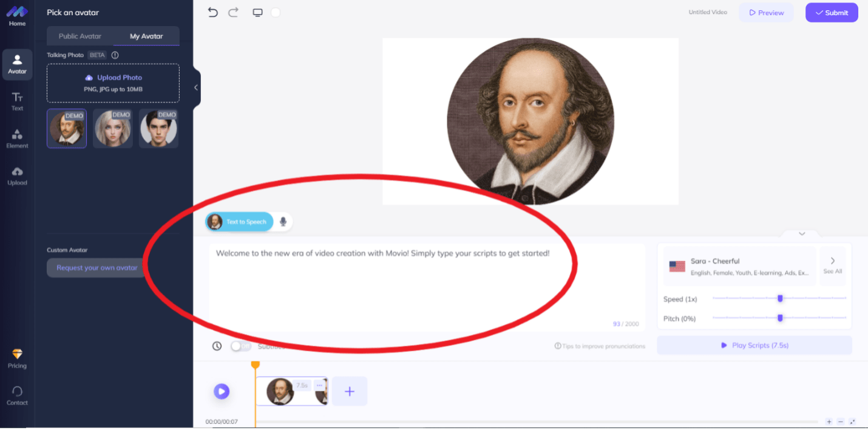The width and height of the screenshot is (868, 430).
Task: Click the Talking Photo info icon
Action: coord(115,55)
